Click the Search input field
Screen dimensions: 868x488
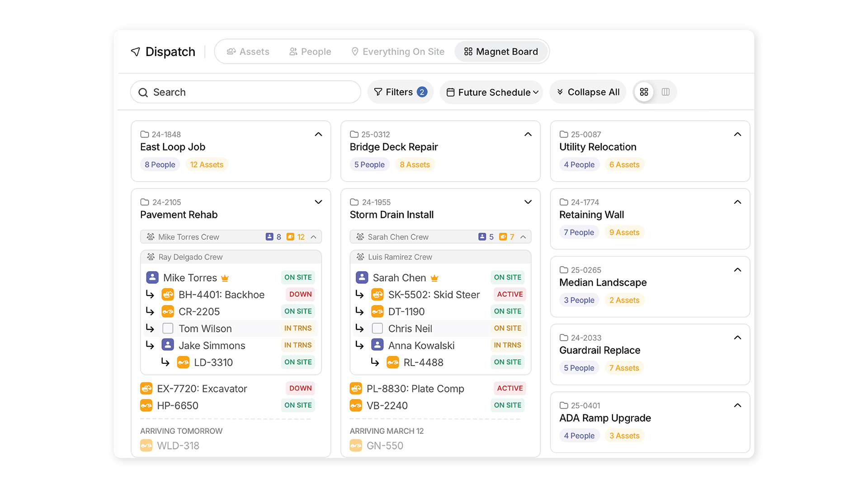[245, 92]
